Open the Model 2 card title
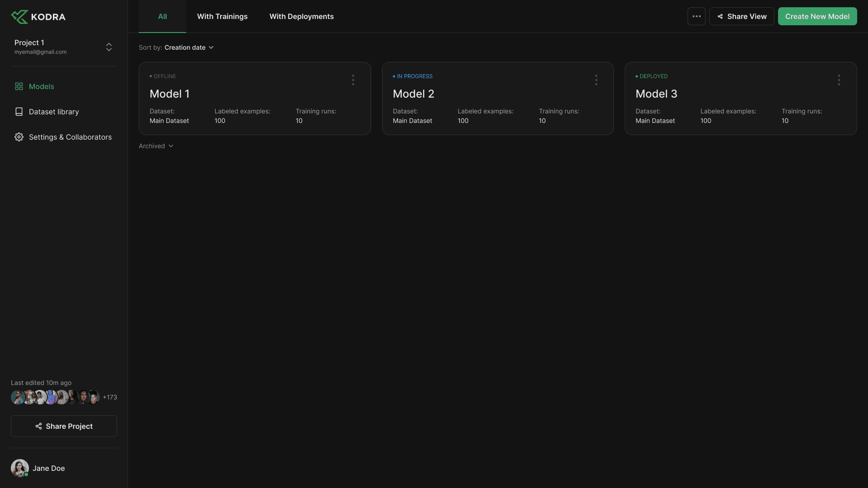 [x=413, y=94]
